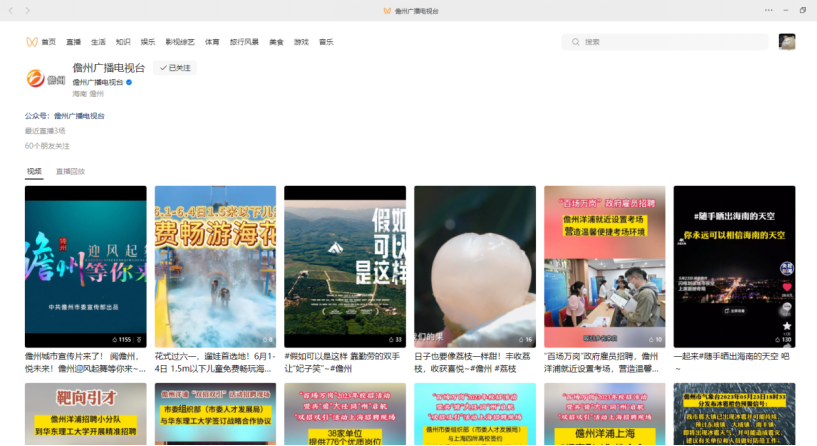Click like count 130 on night sky video
This screenshot has width=817, height=446.
(783, 339)
